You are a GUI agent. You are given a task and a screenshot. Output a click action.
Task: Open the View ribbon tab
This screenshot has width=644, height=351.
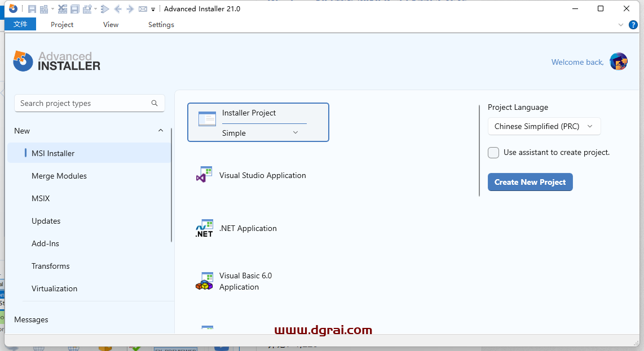[111, 25]
